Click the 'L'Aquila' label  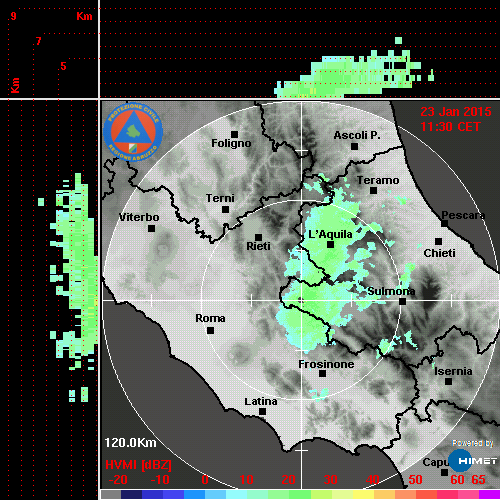330,234
